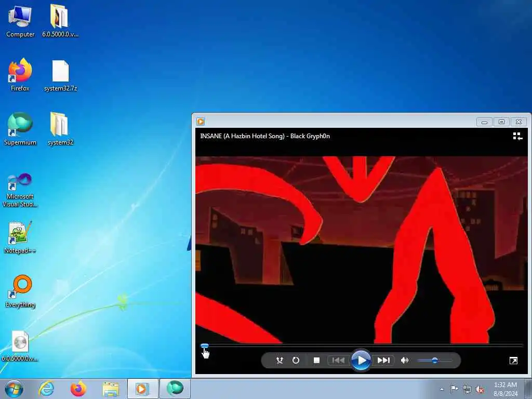The image size is (532, 399).
Task: Skip to the next track
Action: pos(383,361)
